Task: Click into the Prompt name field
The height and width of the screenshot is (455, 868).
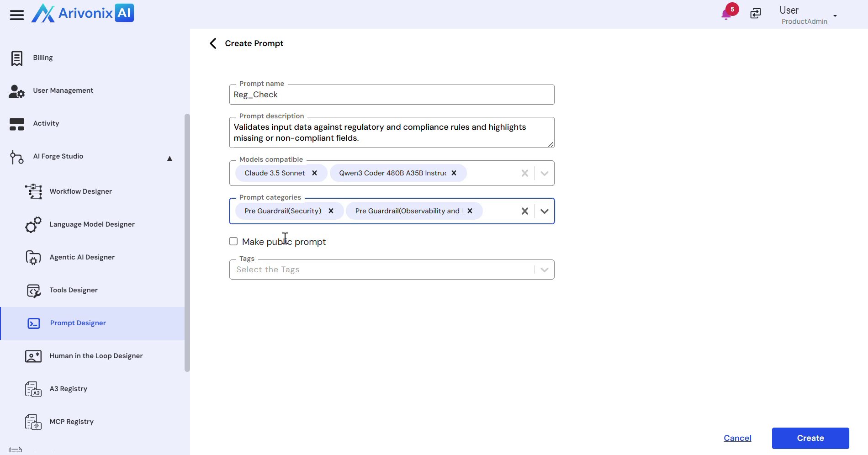Action: point(391,95)
